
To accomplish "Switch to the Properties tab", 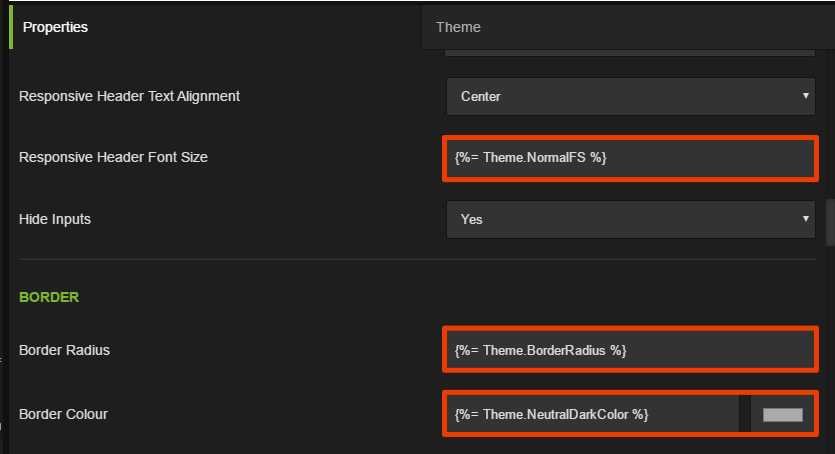I will (x=55, y=27).
